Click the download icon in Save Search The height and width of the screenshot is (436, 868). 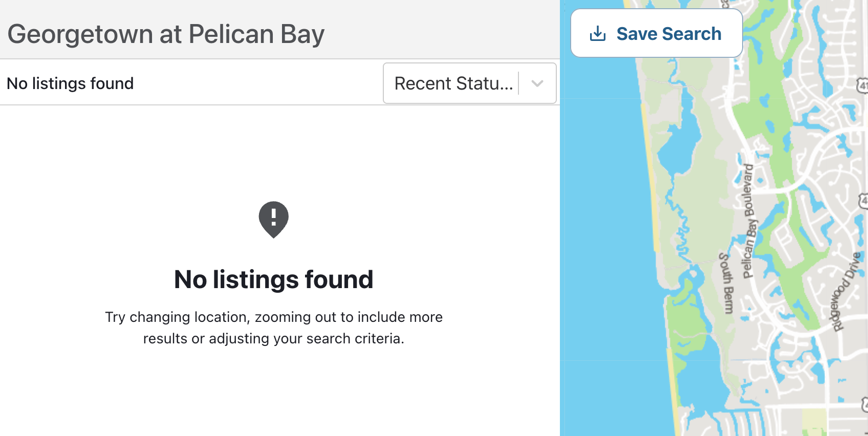point(597,34)
